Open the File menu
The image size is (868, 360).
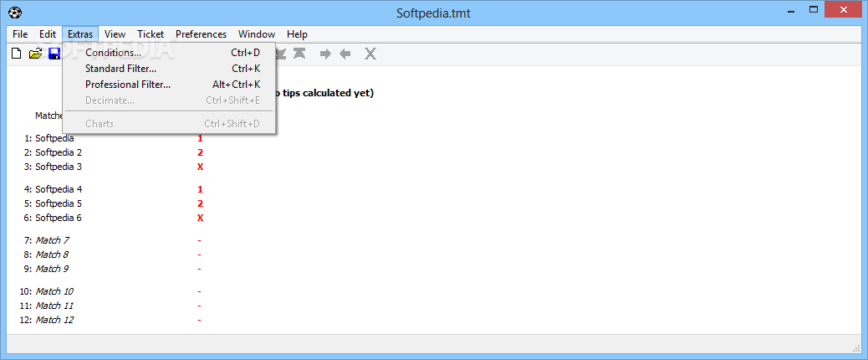[x=20, y=34]
